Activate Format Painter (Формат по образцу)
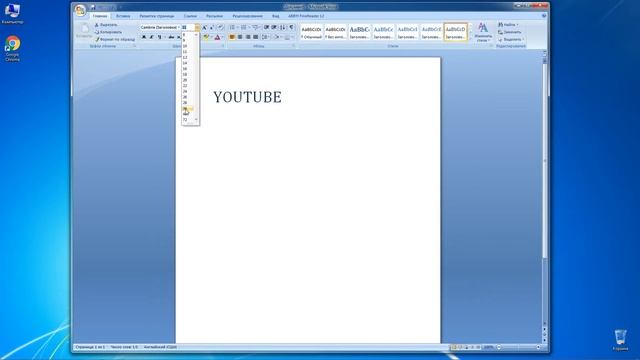640x360 pixels. [x=115, y=39]
